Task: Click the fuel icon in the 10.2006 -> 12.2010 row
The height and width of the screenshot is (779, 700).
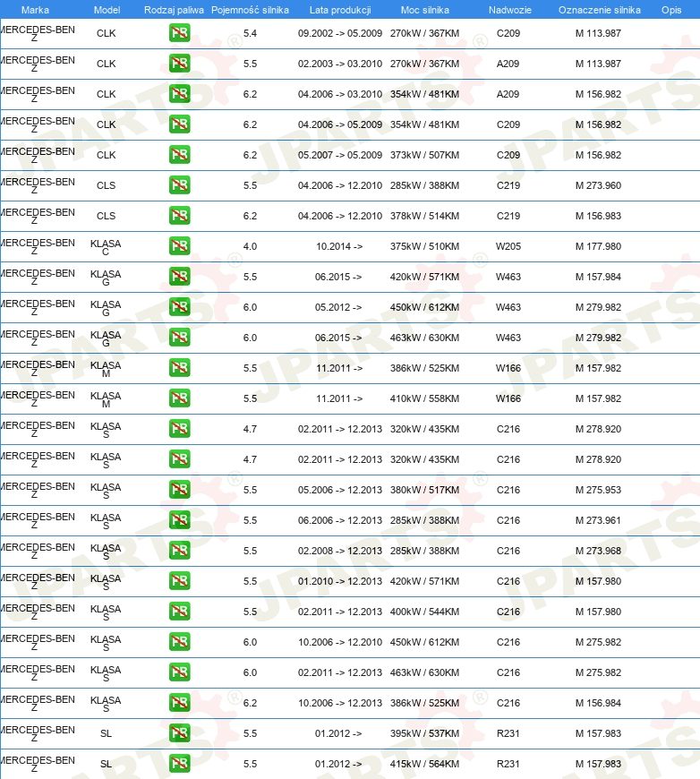Action: [179, 642]
